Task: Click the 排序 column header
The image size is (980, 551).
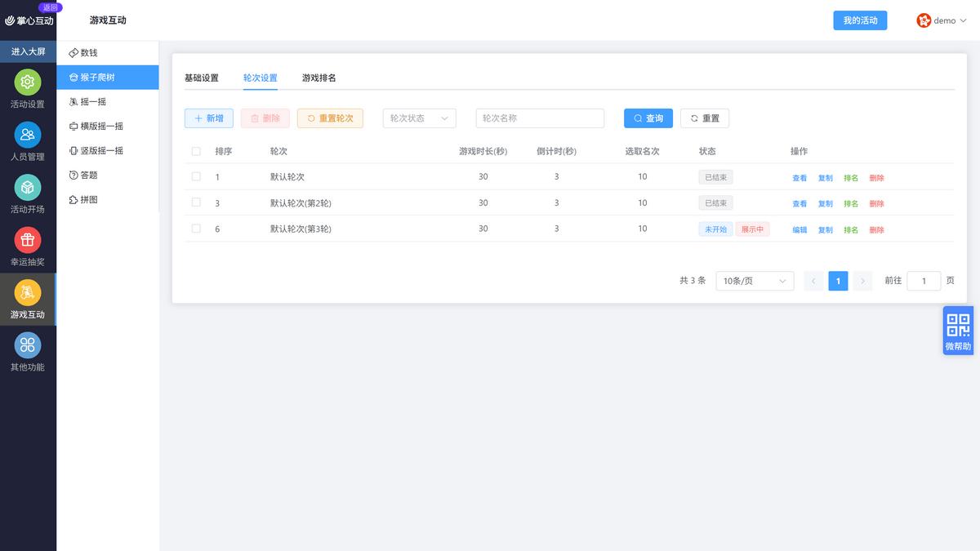Action: pyautogui.click(x=224, y=151)
